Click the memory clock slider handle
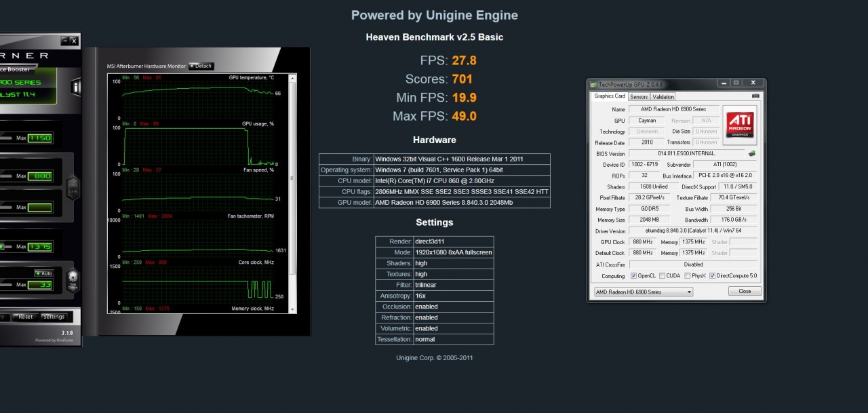 [x=2, y=247]
